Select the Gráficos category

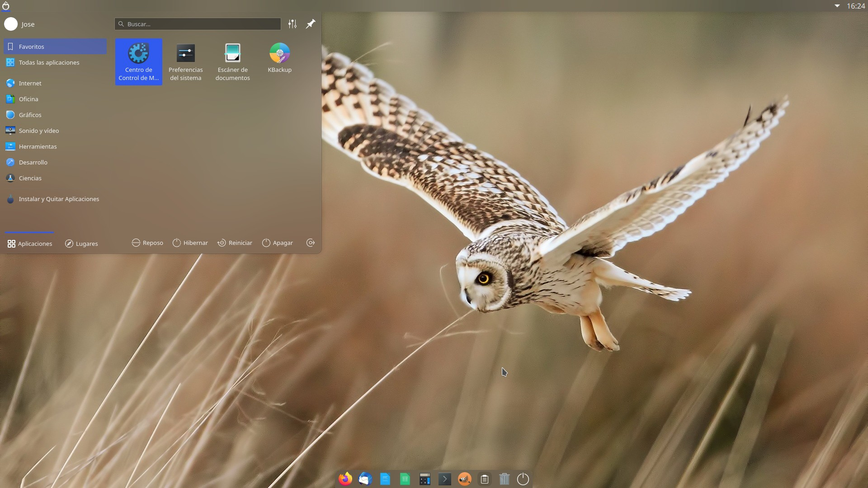(30, 115)
